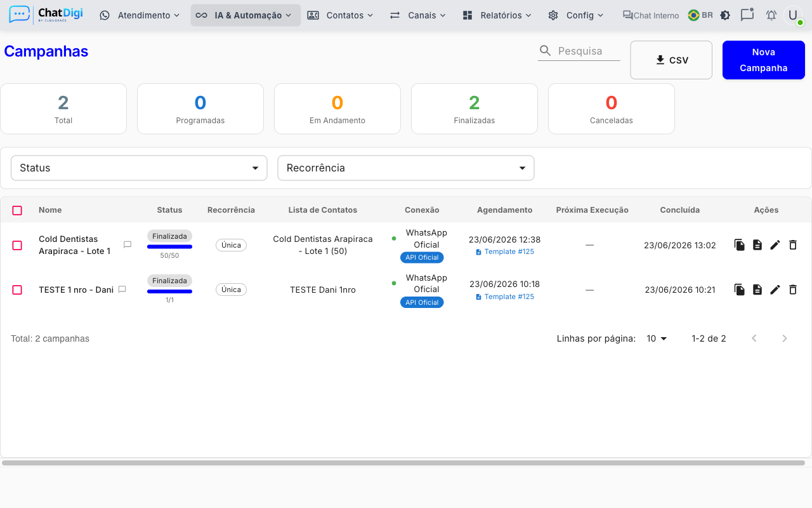Click '23/06/2026 10:21' concluded date
812x508 pixels.
point(680,290)
